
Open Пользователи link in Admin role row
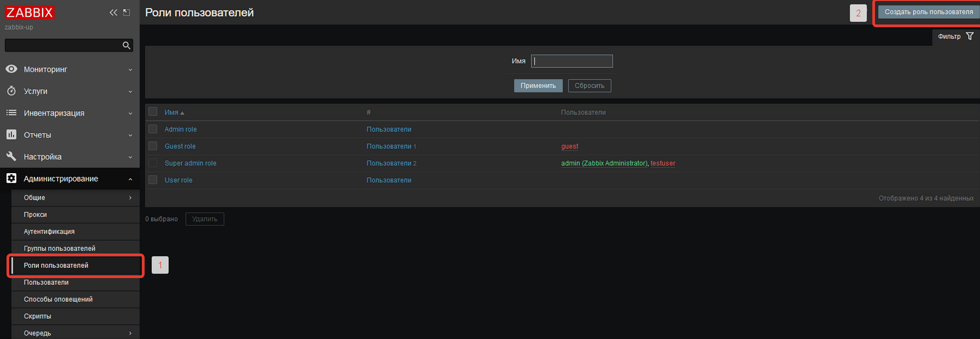pyautogui.click(x=389, y=129)
